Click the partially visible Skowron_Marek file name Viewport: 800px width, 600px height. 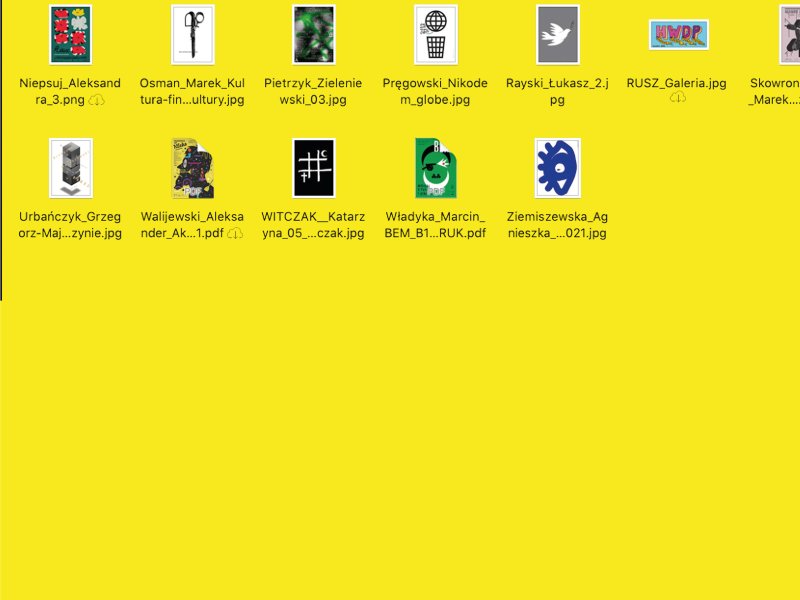(x=774, y=91)
